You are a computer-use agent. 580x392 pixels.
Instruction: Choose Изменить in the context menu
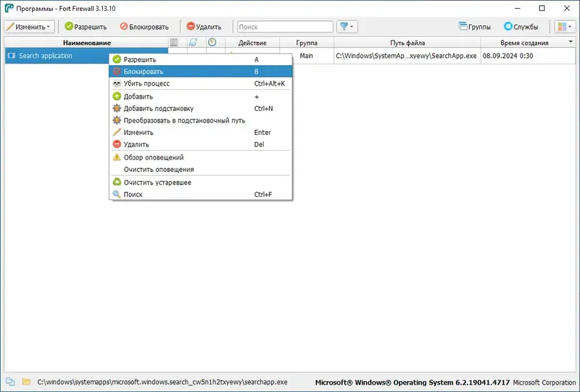pos(201,133)
